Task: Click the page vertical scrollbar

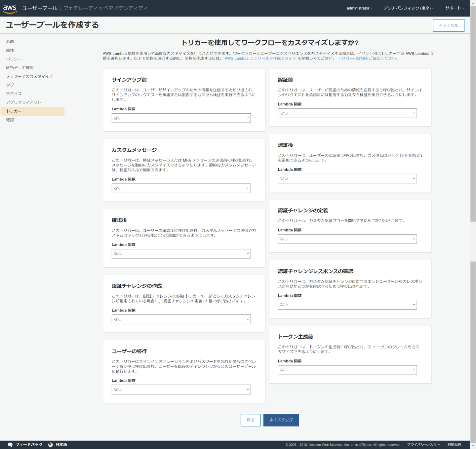Action: 473,132
